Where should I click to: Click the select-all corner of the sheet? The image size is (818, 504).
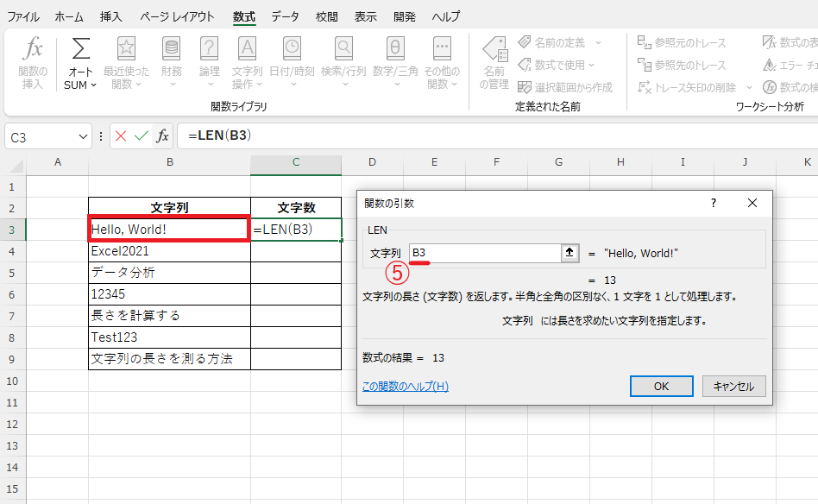pos(16,166)
